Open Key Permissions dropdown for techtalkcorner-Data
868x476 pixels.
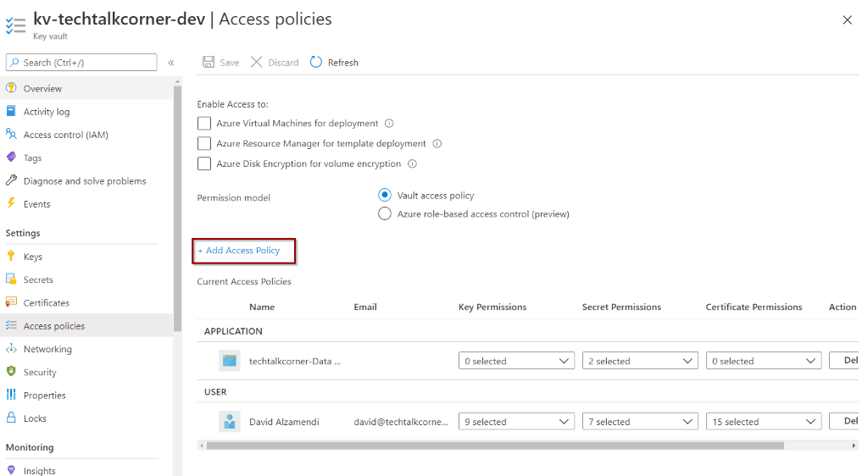pyautogui.click(x=516, y=361)
